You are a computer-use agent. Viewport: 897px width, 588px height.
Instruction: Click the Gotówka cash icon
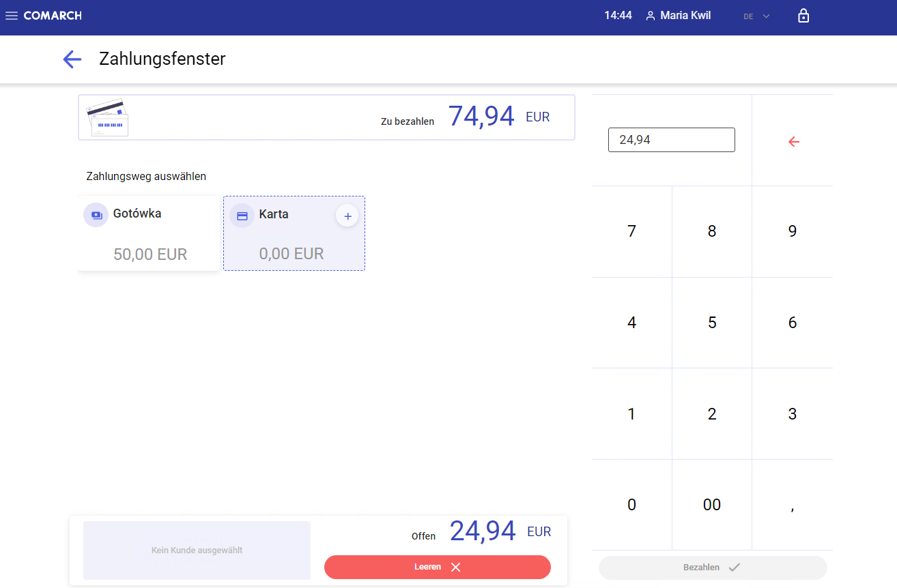(x=96, y=214)
